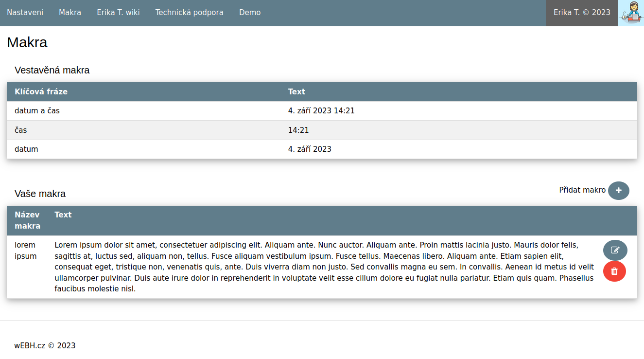Click the '4. září 2023 14:21' value
644x359 pixels.
321,111
